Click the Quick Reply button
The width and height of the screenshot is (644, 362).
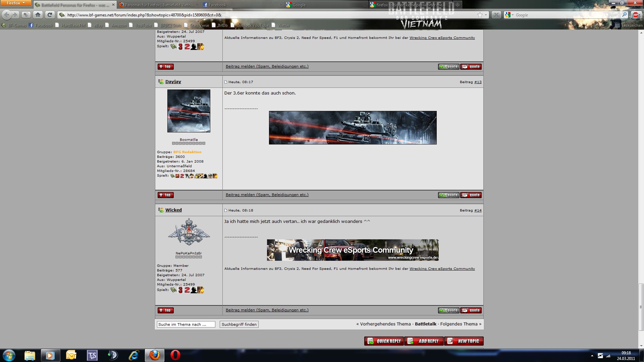(x=384, y=341)
